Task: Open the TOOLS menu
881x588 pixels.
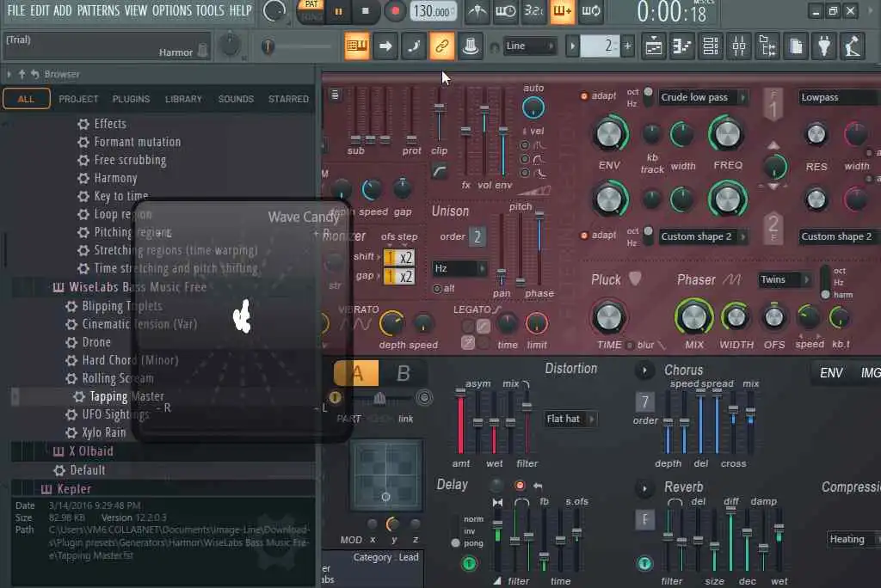Action: tap(210, 10)
